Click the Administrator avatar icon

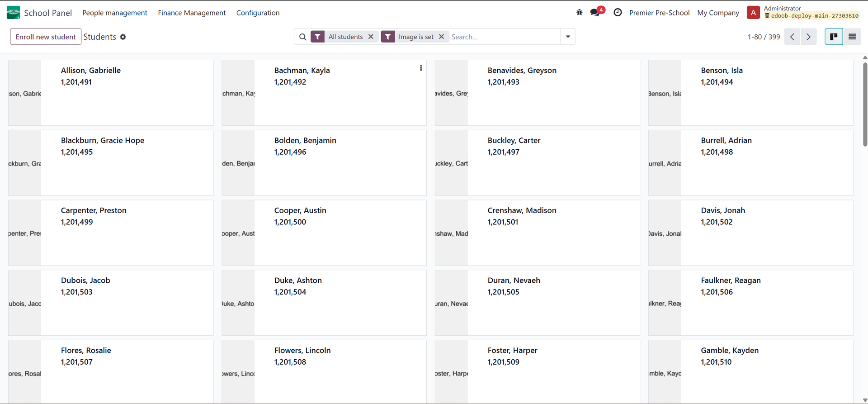pos(753,13)
